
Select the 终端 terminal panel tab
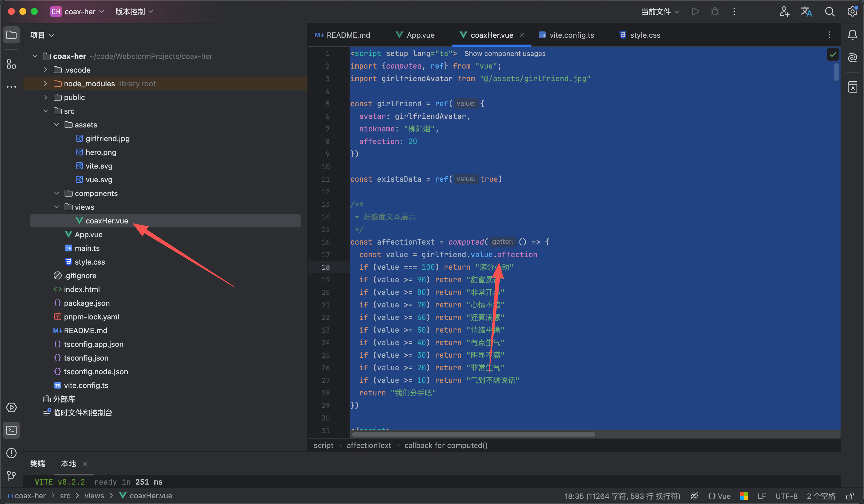click(x=37, y=464)
